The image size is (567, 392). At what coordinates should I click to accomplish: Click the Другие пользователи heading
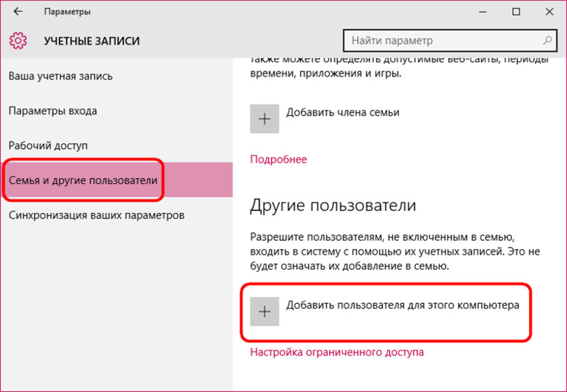point(333,205)
